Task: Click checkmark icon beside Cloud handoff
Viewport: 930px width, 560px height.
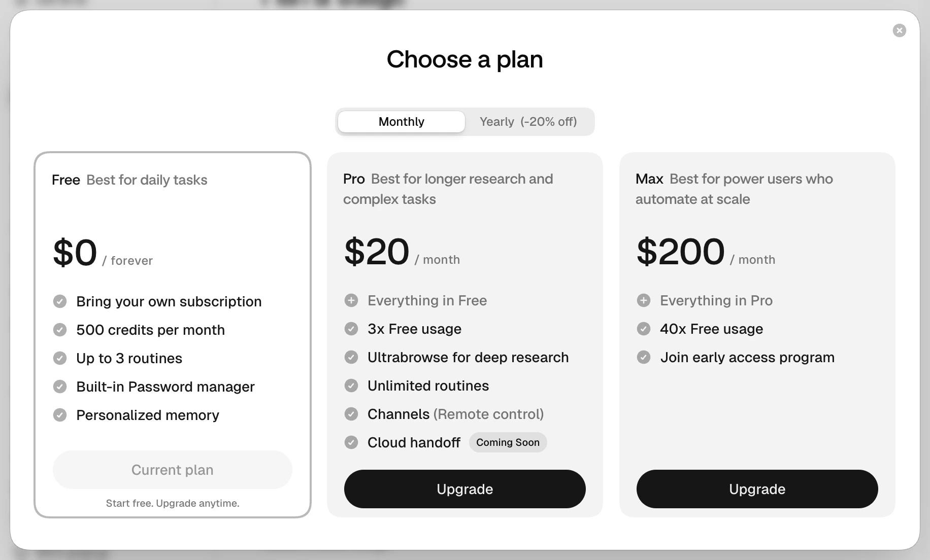Action: click(351, 442)
